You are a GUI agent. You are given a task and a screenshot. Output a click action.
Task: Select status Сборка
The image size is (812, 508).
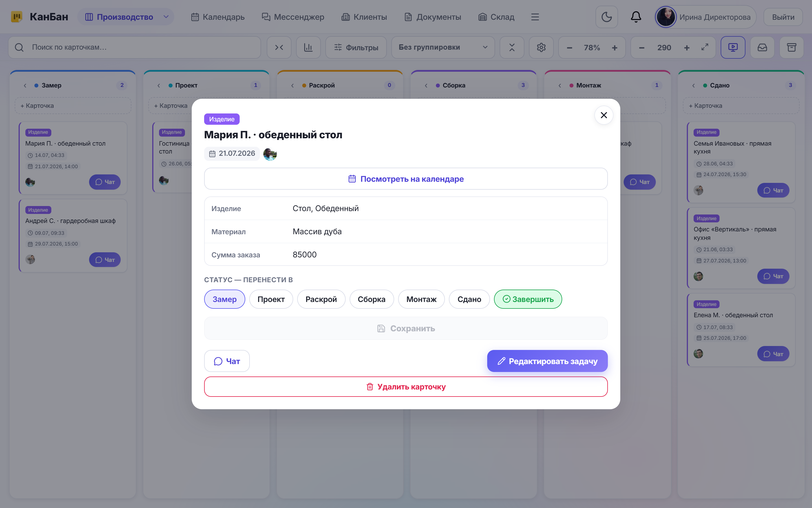click(x=371, y=299)
